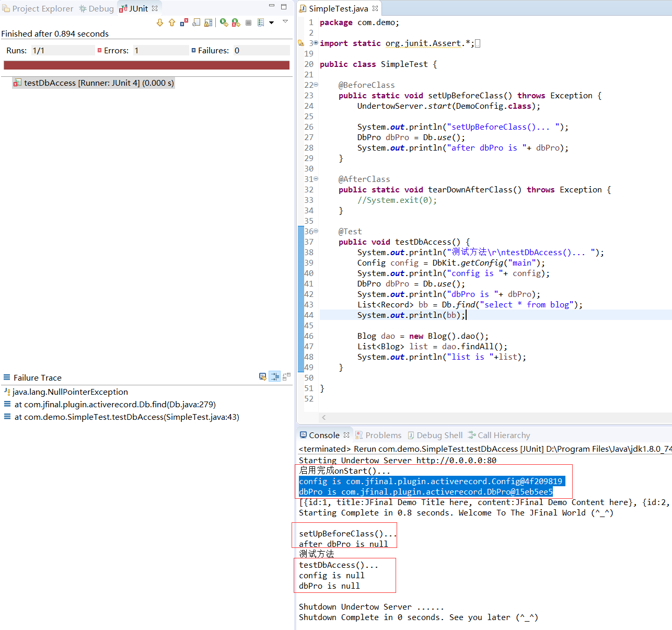Open the JUnit View Menu dropdown
Screen dimensions: 672x630
pos(285,21)
